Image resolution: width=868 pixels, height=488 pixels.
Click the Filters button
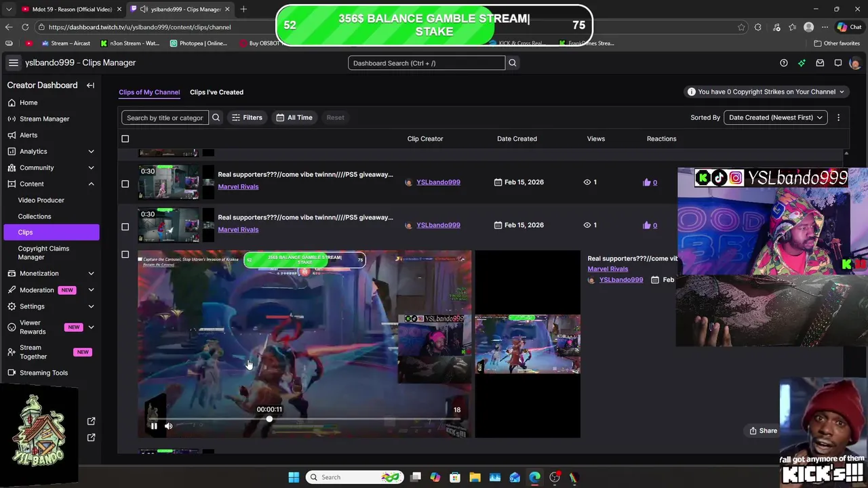tap(247, 117)
